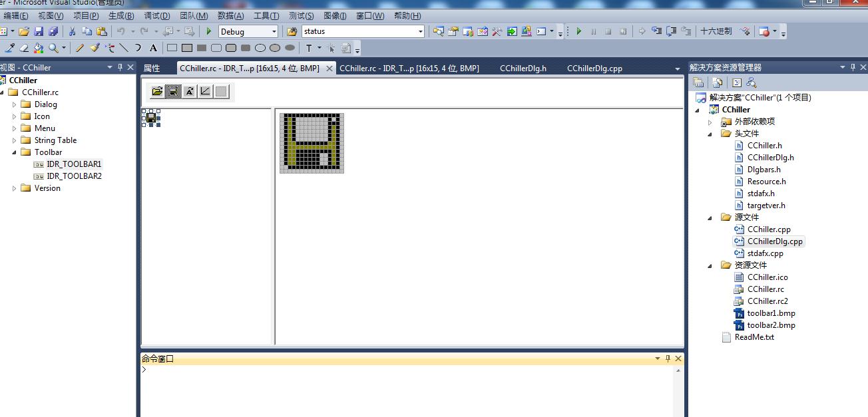
Task: Open the tab list dropdown arrow
Action: [678, 69]
